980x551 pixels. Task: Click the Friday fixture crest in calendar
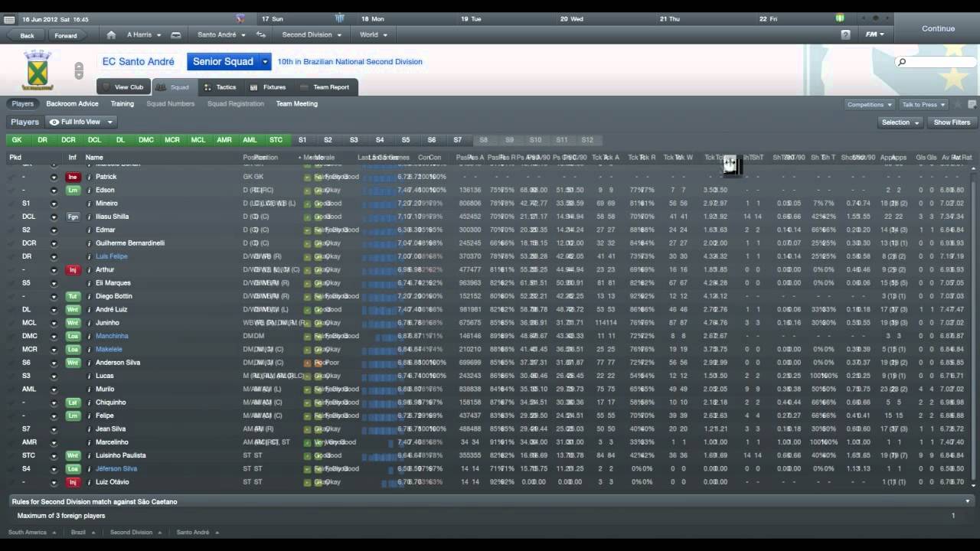pyautogui.click(x=840, y=18)
